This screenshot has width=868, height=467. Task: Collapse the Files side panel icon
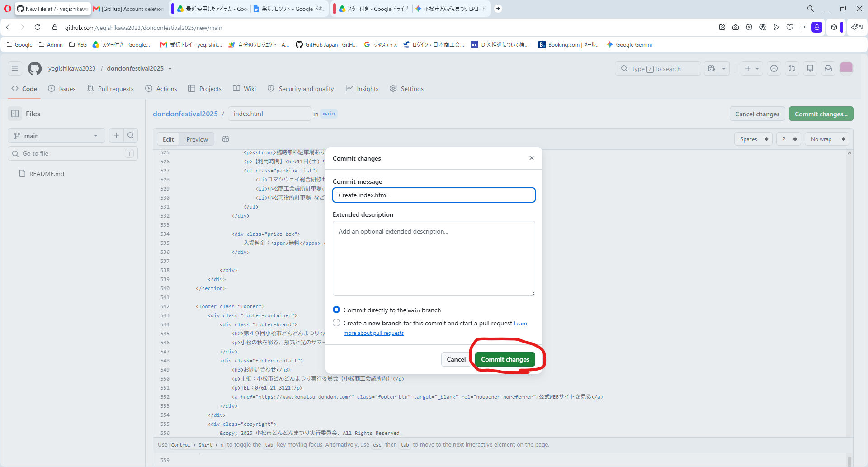15,114
